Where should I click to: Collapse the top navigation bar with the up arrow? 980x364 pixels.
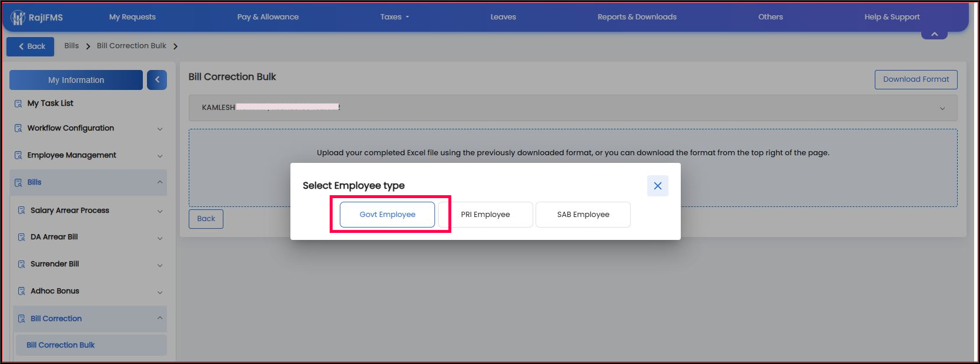934,34
